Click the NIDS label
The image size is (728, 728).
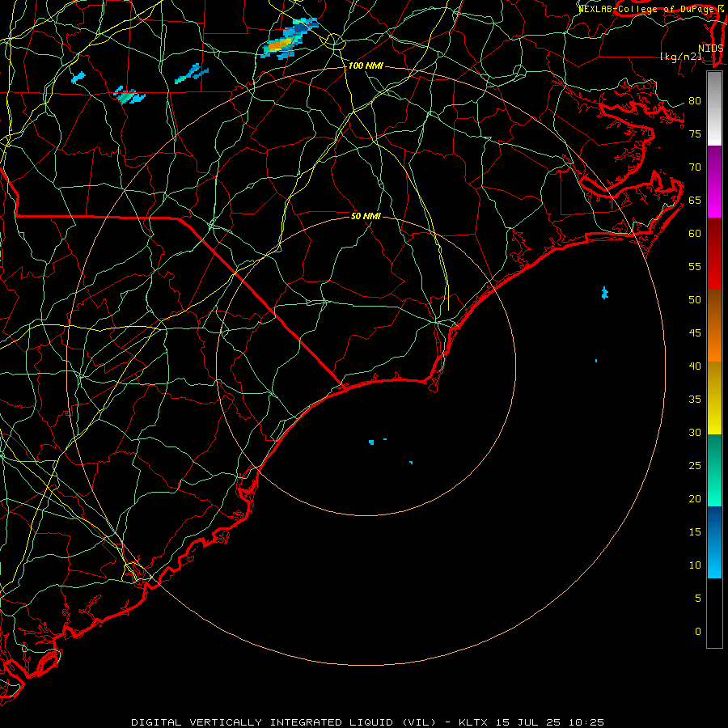[710, 49]
